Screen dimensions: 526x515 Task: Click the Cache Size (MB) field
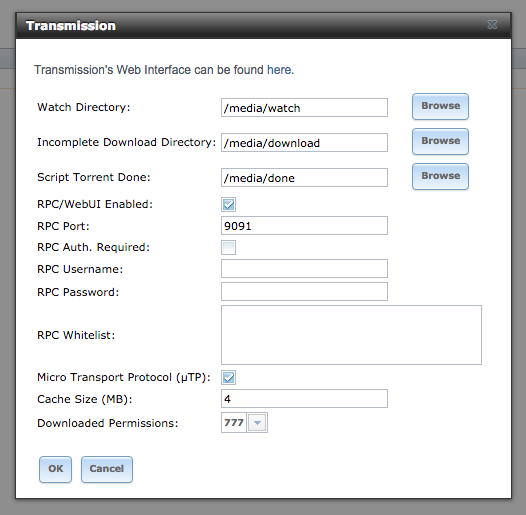[304, 399]
